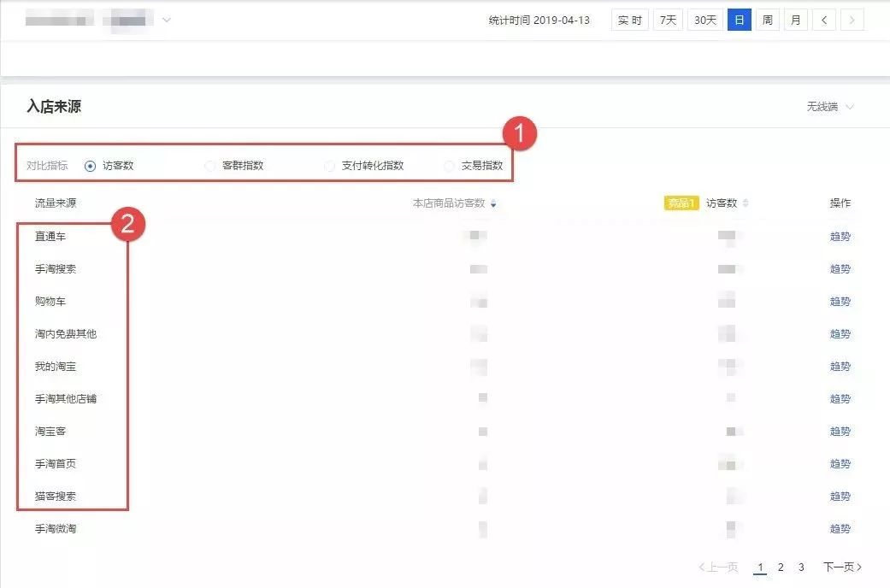Click the 7天 time range button
Viewport: 890px width, 588px height.
pyautogui.click(x=667, y=20)
